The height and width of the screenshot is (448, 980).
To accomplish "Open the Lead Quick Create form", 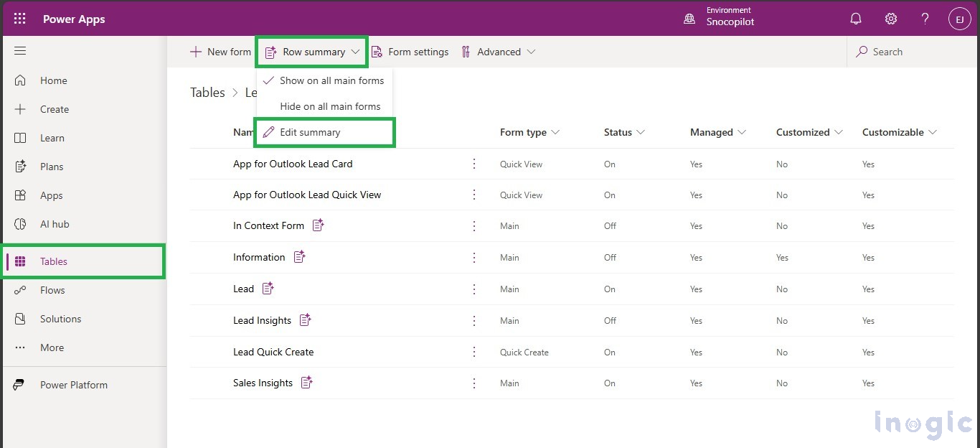I will click(273, 352).
